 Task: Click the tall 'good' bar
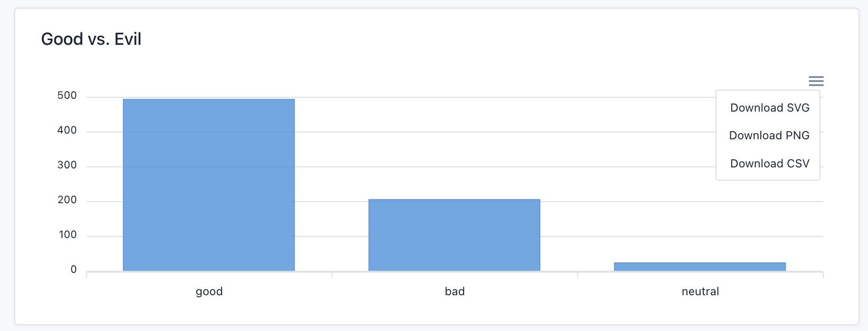pyautogui.click(x=209, y=185)
